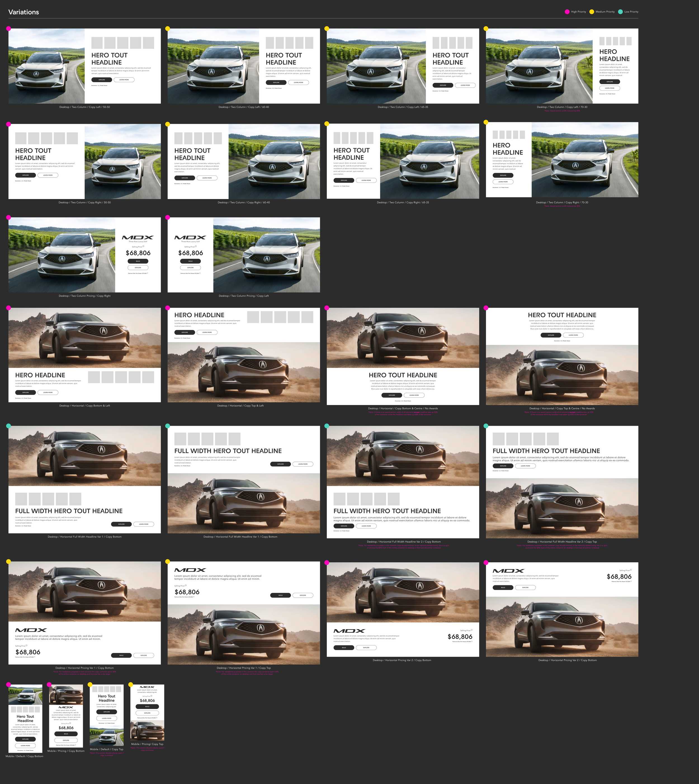The width and height of the screenshot is (699, 784).
Task: Click MDX logo in Horizontal Pricing Var 1 / Copy Bottom mockup
Action: tap(31, 630)
